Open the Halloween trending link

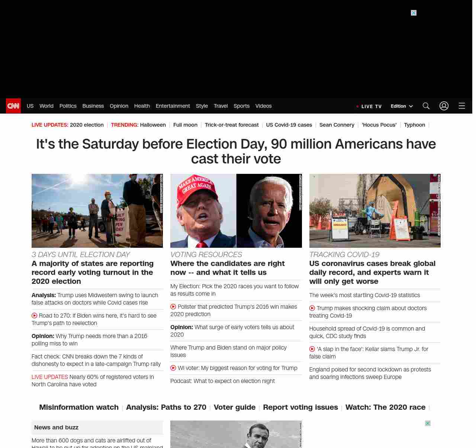152,125
